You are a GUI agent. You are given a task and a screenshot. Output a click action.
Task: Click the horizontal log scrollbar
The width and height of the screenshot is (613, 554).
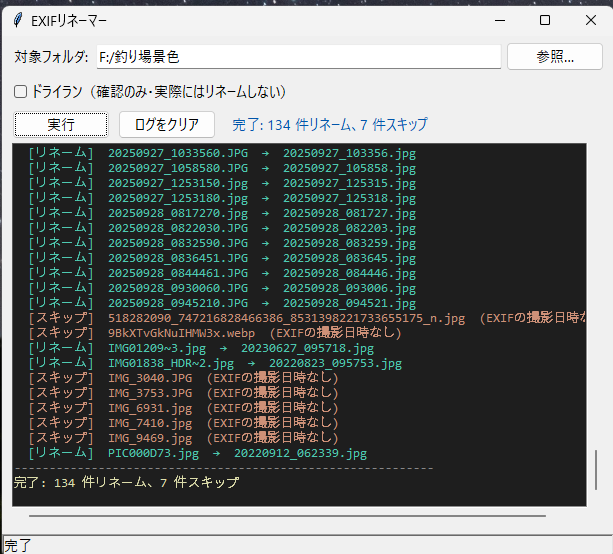(287, 516)
